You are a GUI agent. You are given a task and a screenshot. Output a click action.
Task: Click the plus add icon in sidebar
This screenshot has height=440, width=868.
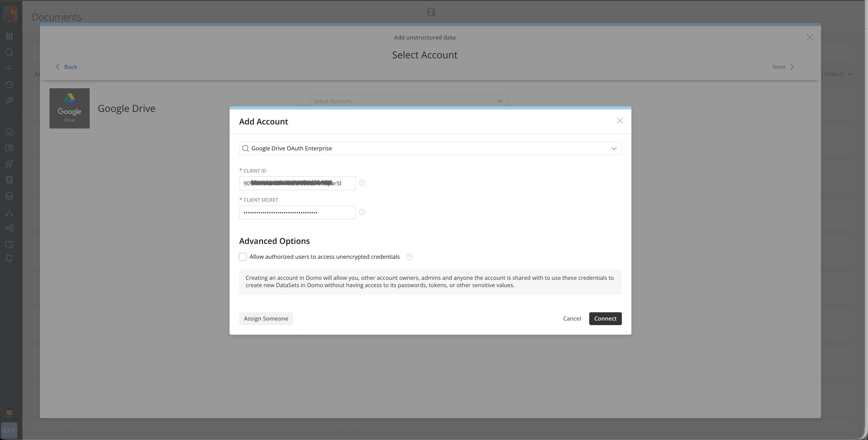tap(10, 68)
